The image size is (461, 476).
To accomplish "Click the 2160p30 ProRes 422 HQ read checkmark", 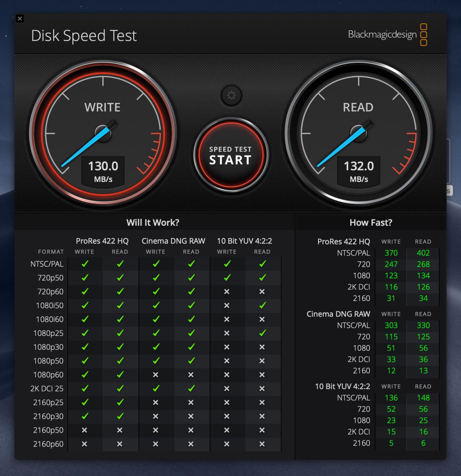I will coord(120,416).
